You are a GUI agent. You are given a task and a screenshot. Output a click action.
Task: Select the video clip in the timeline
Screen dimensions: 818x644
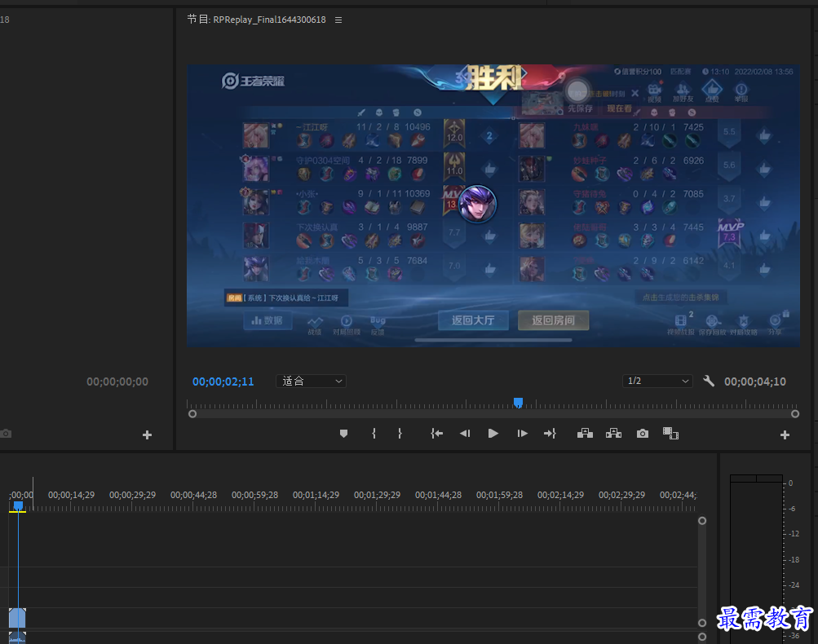pos(17,617)
